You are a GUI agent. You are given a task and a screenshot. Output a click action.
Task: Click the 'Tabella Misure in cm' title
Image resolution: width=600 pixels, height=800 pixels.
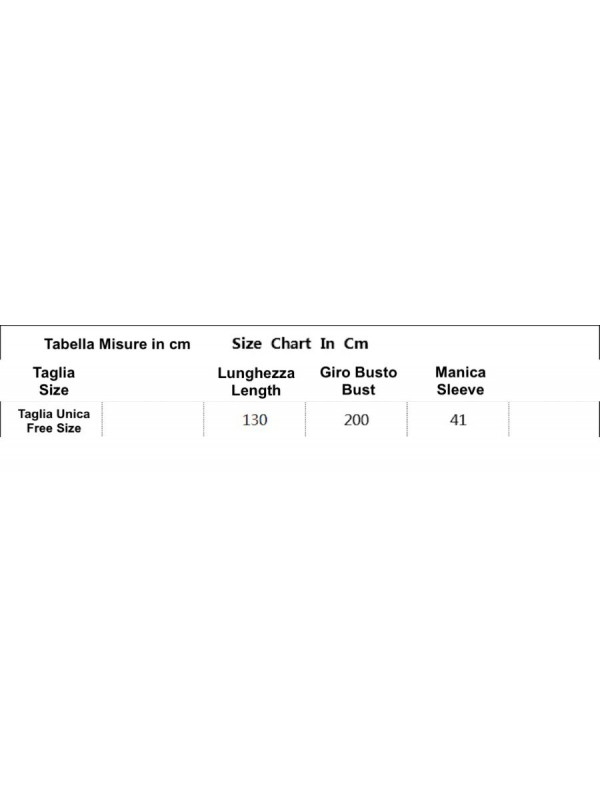[117, 344]
